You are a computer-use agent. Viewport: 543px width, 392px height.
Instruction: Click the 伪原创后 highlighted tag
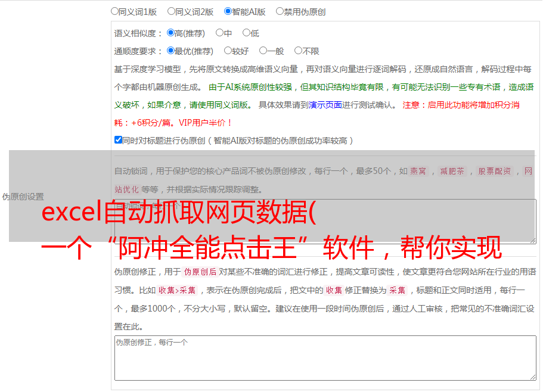200,272
